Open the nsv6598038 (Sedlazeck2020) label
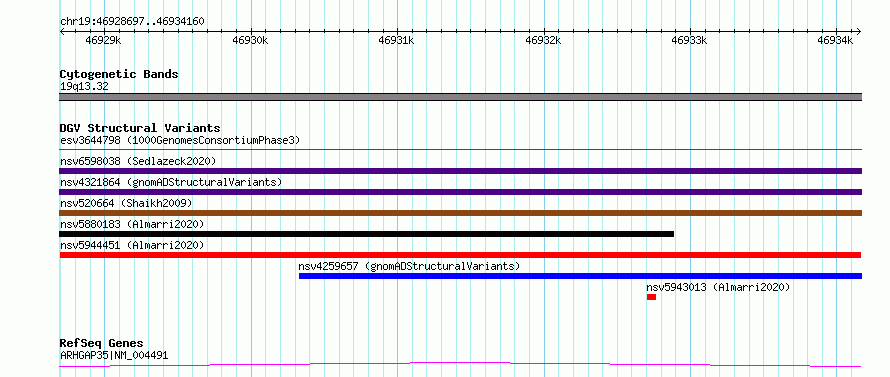The height and width of the screenshot is (377, 890). (138, 161)
